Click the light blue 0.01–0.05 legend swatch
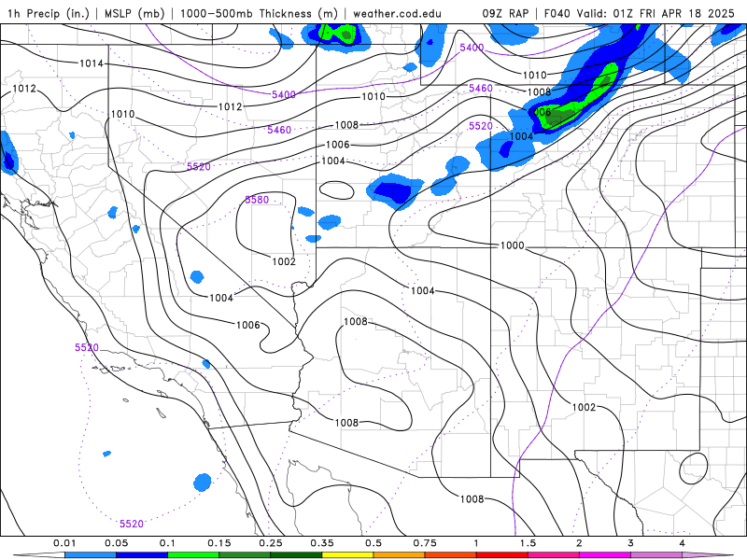The width and height of the screenshot is (747, 560). 91,555
